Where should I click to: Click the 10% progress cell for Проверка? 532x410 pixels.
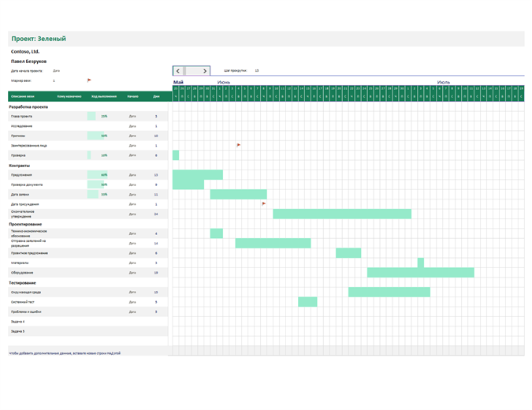pyautogui.click(x=104, y=155)
